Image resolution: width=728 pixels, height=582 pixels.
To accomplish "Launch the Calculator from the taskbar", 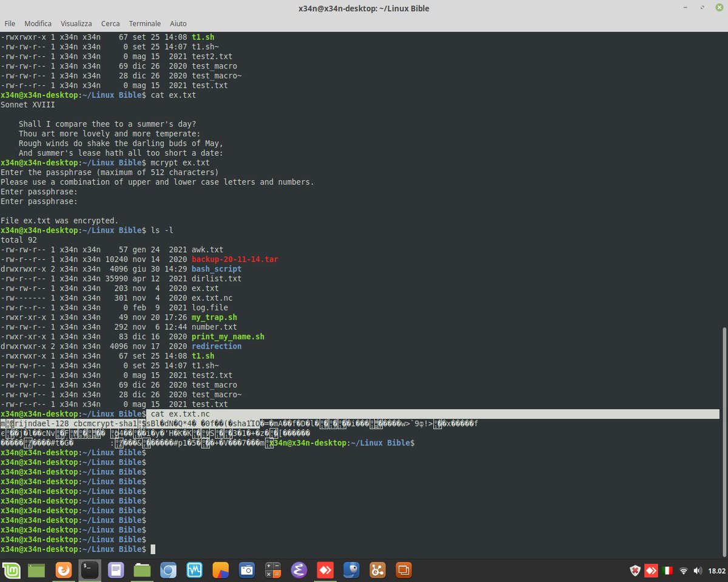I will point(272,570).
